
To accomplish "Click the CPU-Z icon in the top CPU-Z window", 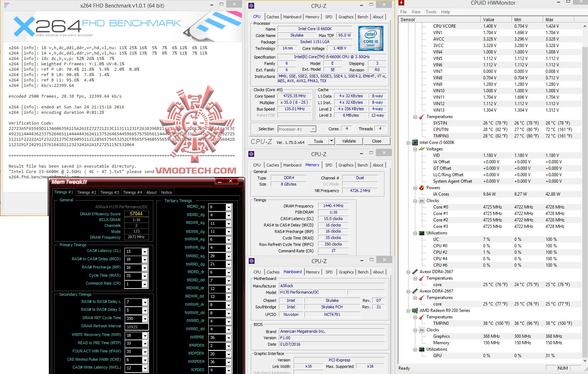I will pos(251,6).
